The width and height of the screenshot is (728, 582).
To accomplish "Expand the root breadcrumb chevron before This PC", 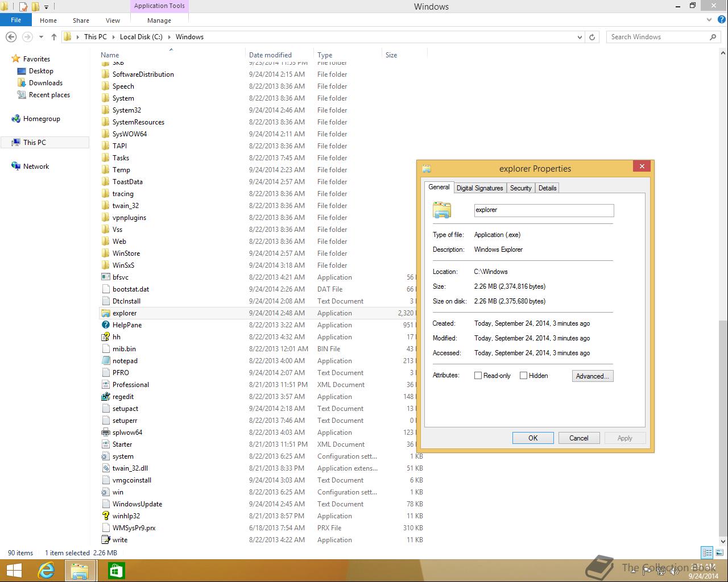I will [x=77, y=37].
